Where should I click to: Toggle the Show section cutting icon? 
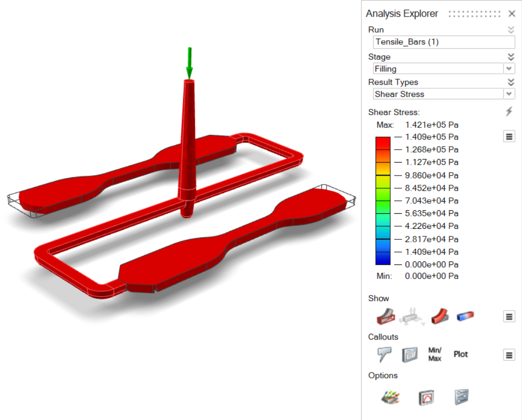tap(386, 316)
